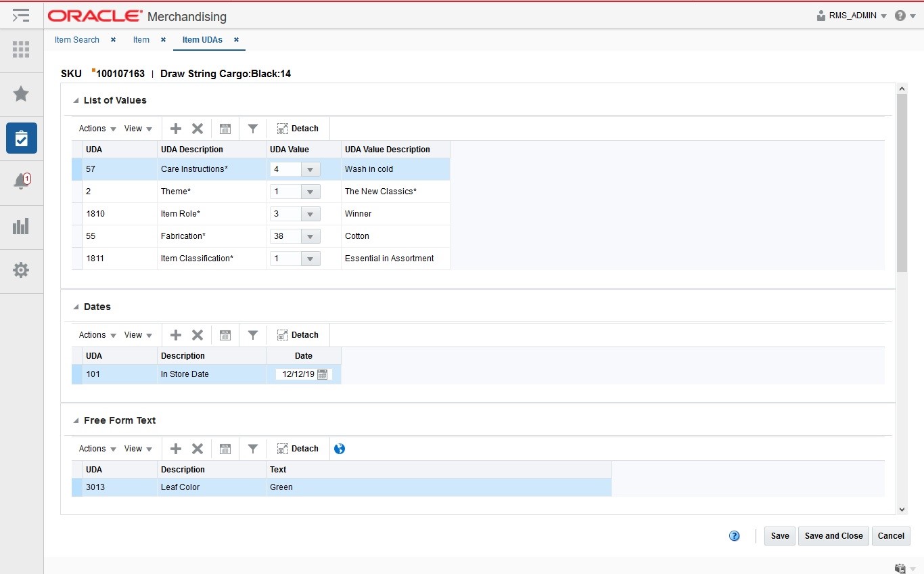The height and width of the screenshot is (578, 924).
Task: Sort by UDA Value Description column
Action: pyautogui.click(x=396, y=150)
